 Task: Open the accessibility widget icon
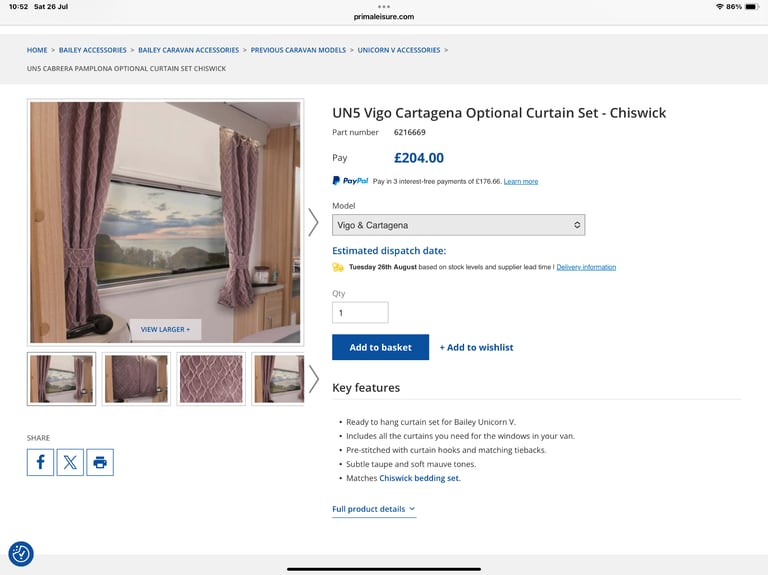[x=21, y=554]
